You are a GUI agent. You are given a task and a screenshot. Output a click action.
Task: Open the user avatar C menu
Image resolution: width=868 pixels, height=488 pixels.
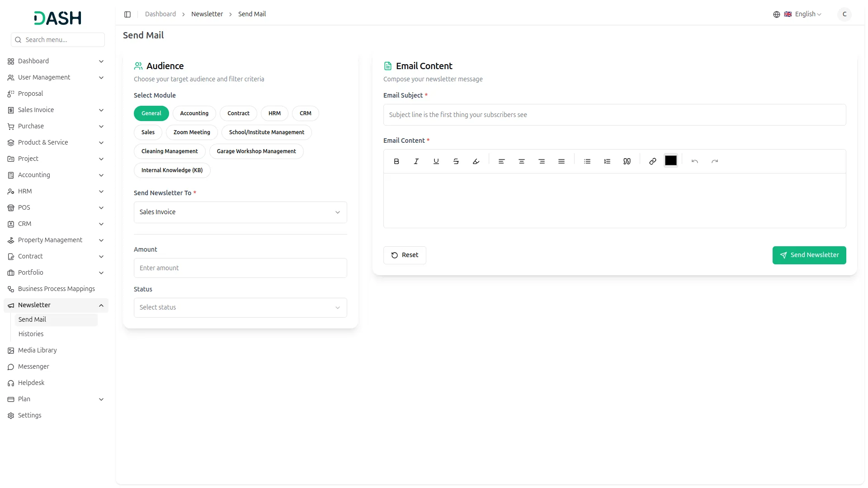844,14
